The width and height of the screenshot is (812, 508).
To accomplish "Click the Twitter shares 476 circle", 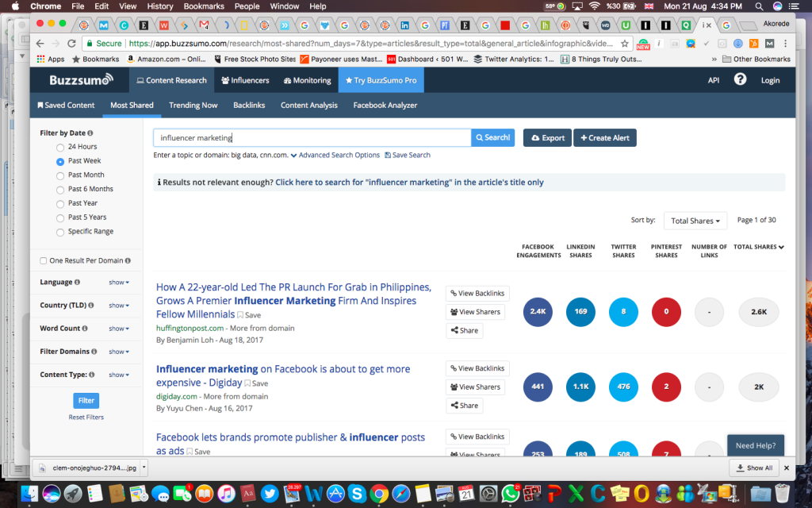I will [x=623, y=387].
